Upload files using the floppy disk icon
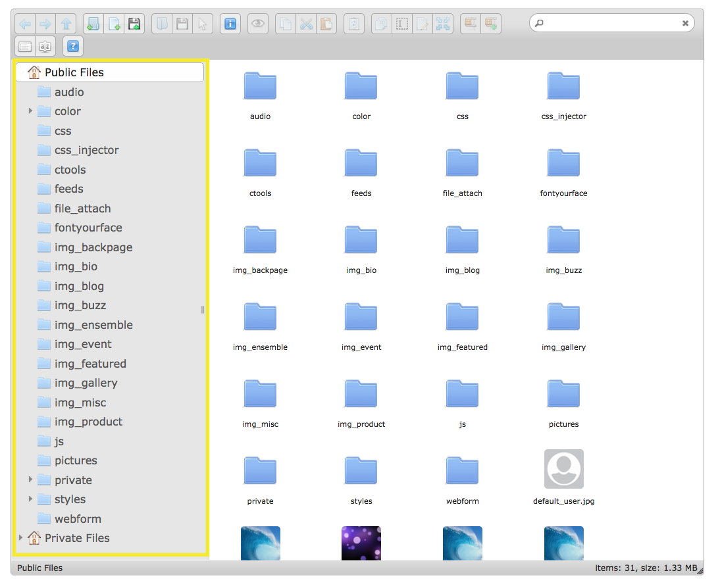 click(x=134, y=24)
